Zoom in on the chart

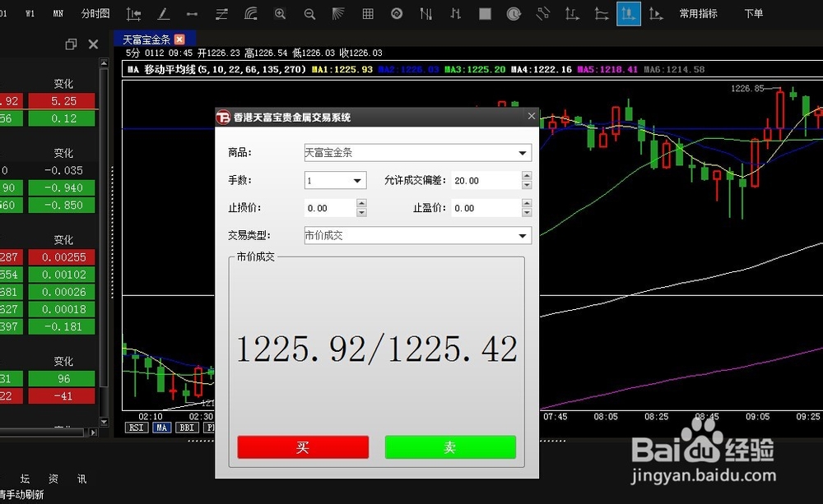click(x=281, y=14)
